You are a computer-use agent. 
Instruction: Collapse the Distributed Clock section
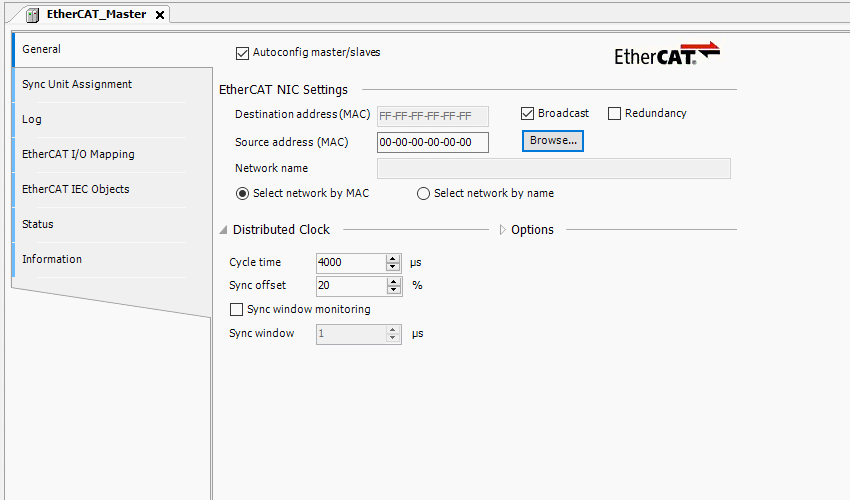point(223,230)
